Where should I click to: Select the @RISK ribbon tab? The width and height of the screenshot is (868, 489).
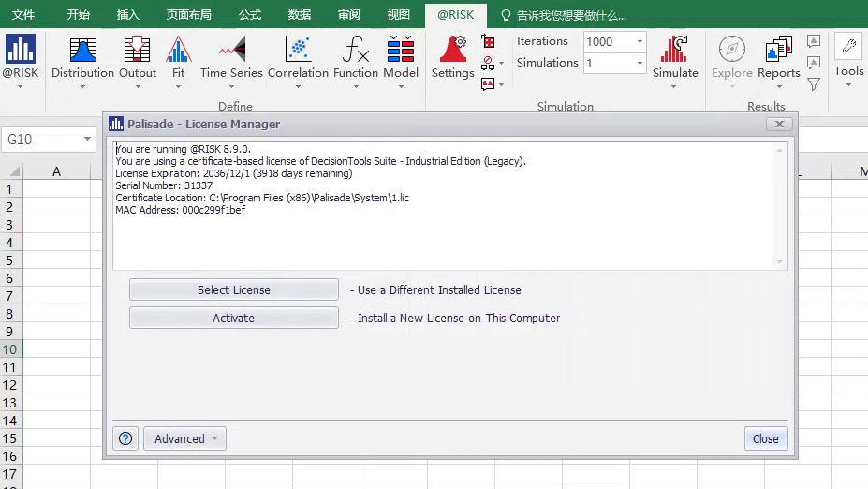tap(456, 15)
